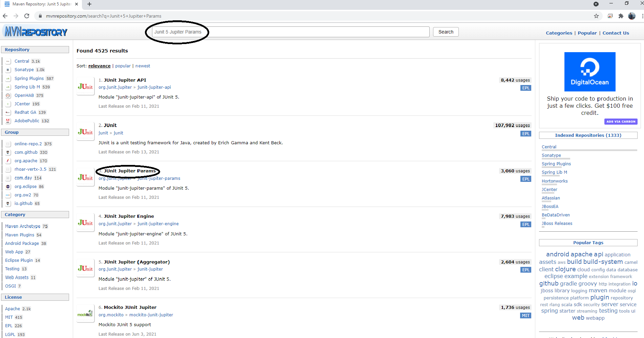Open Hortonworks indexed repository
The image size is (644, 338).
[x=555, y=181]
